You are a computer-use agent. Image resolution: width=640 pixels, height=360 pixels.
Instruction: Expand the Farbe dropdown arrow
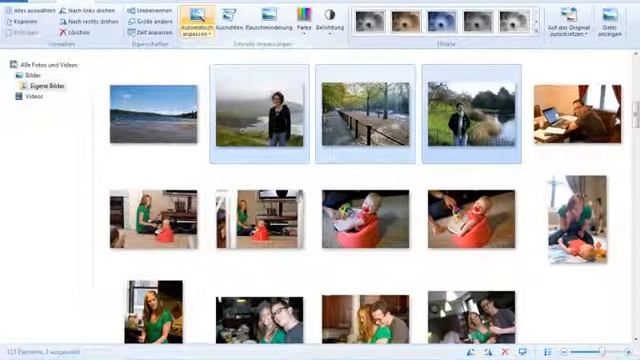(304, 34)
